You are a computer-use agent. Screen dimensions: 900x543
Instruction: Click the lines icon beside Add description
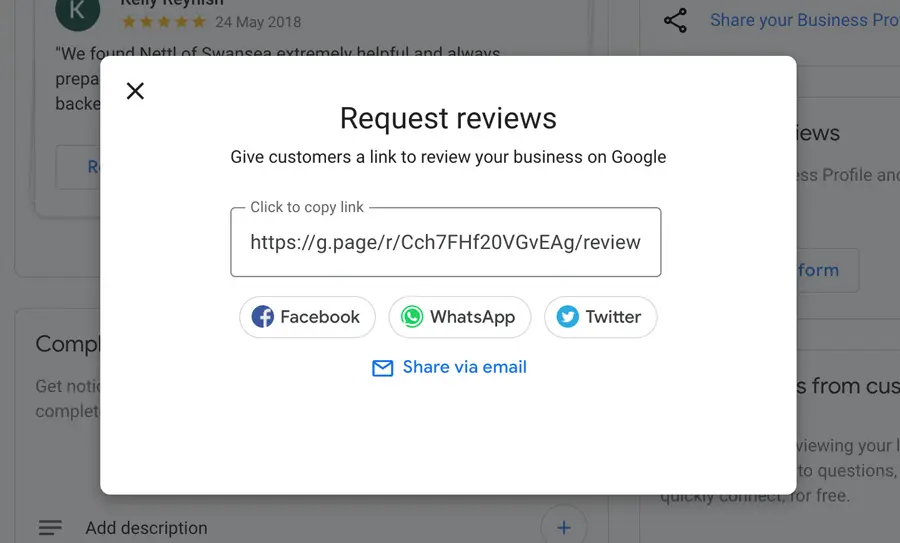(x=50, y=527)
